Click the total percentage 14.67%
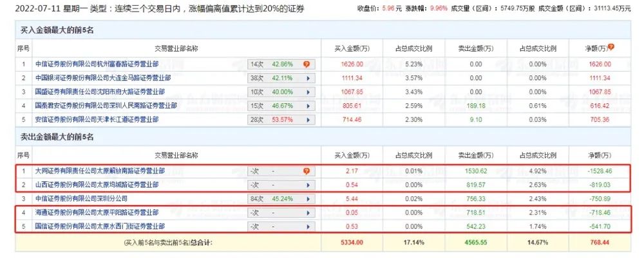The image size is (644, 258). point(538,243)
